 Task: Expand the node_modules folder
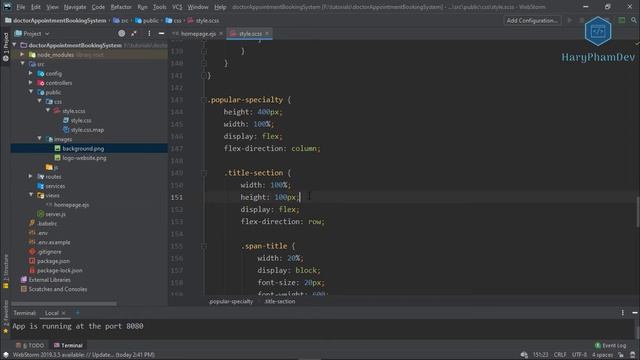click(22, 55)
